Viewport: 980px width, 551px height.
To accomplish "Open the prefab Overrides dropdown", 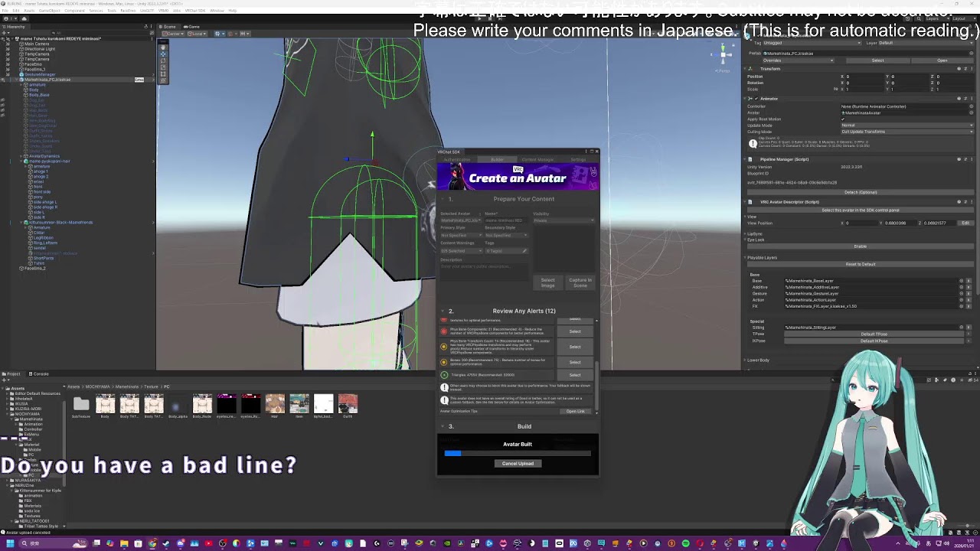I will (x=798, y=60).
